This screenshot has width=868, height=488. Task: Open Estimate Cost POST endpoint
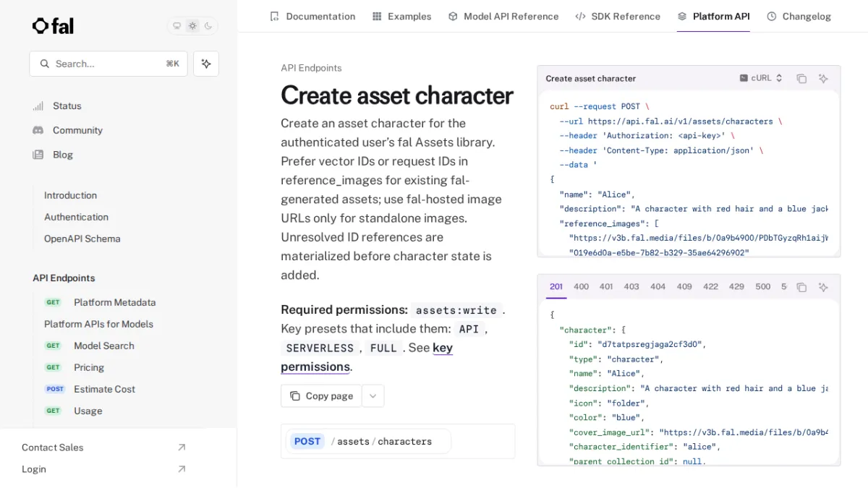pos(90,389)
